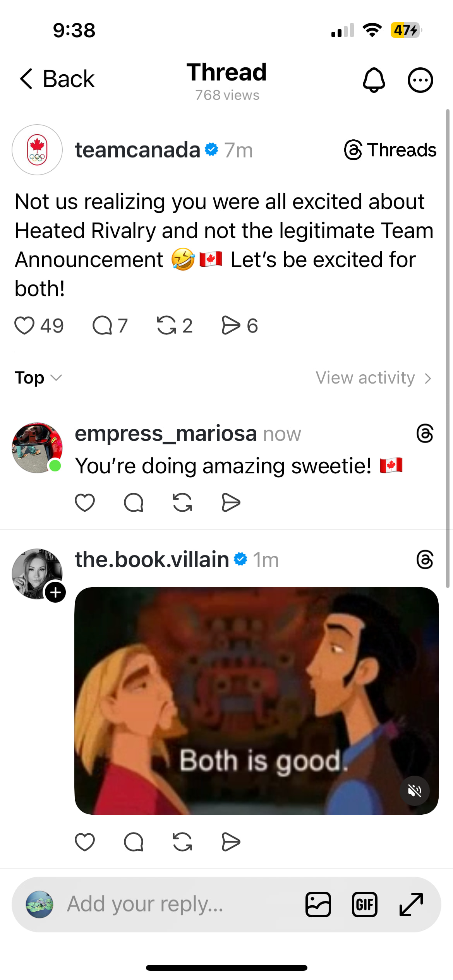Image resolution: width=453 pixels, height=980 pixels.
Task: Open the three-dot more options menu
Action: 420,80
